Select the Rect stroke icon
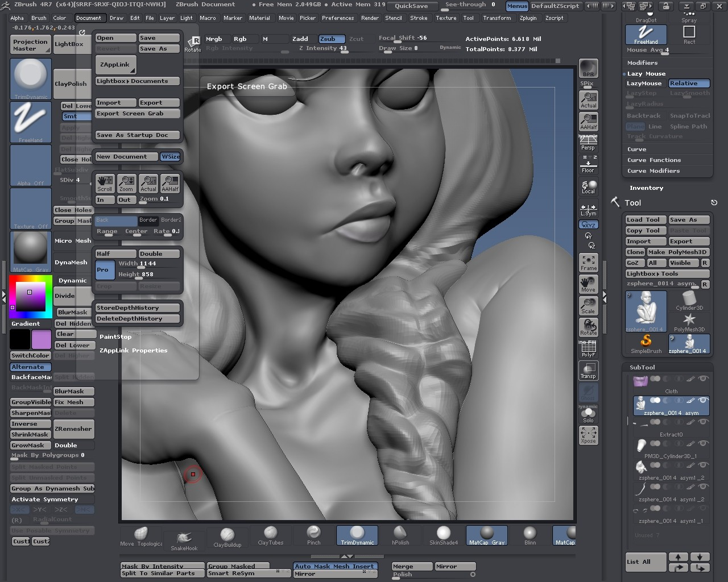 (689, 35)
